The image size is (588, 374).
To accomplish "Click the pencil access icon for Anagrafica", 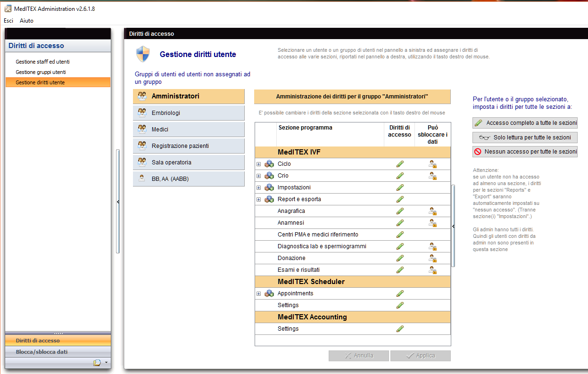I will pyautogui.click(x=400, y=211).
